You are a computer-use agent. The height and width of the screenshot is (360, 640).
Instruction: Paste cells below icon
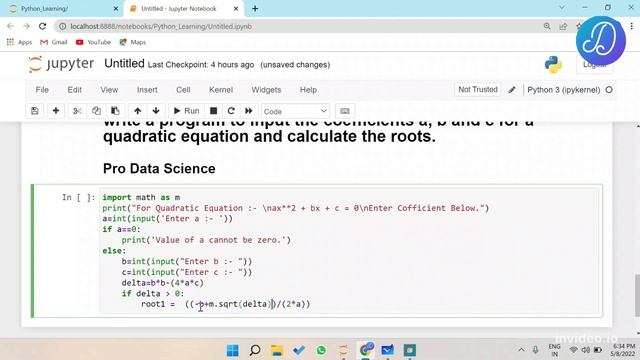(115, 111)
